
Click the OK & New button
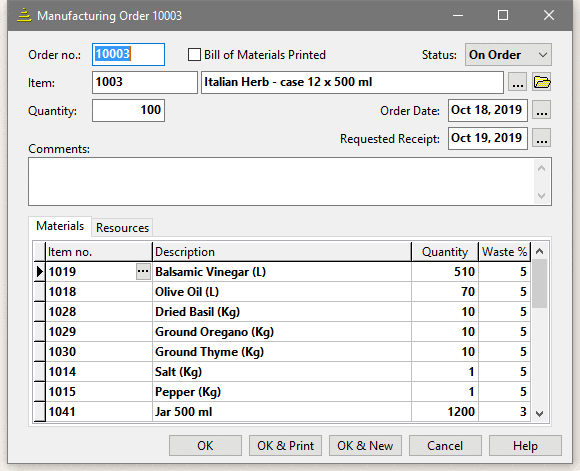point(365,445)
